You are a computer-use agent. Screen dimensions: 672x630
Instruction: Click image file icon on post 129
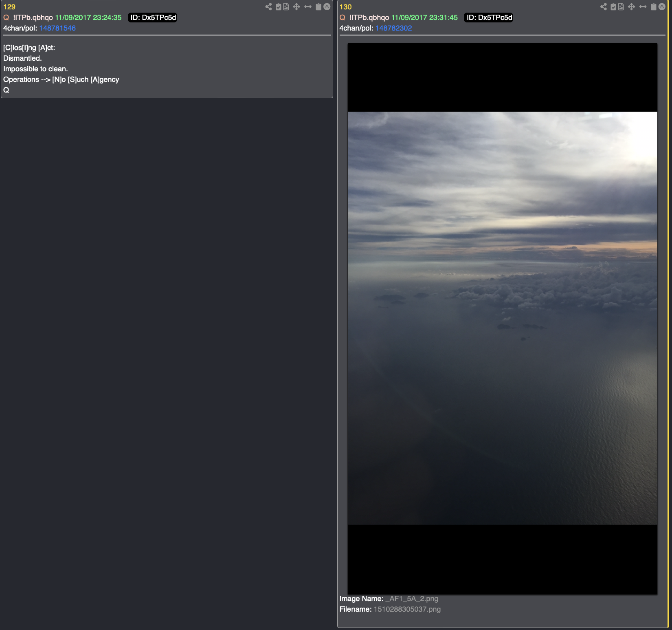[286, 7]
